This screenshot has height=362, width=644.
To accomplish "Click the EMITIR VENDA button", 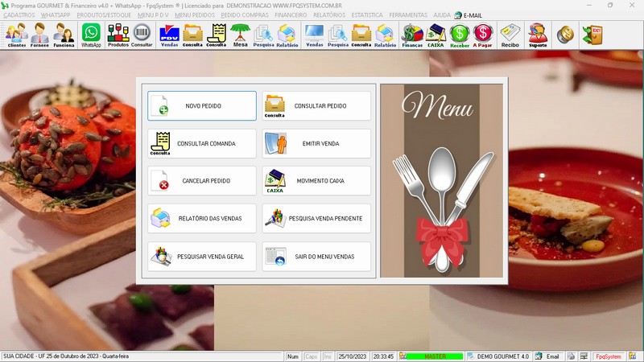I will [316, 144].
